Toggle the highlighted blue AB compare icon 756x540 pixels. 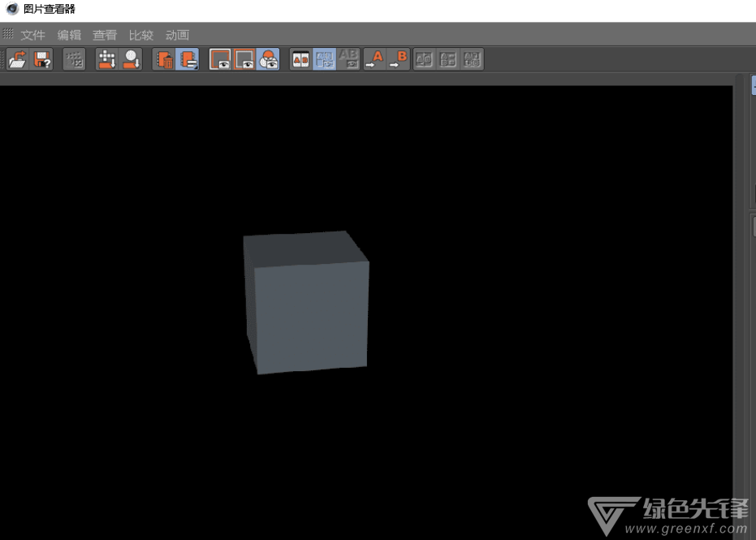click(x=325, y=59)
